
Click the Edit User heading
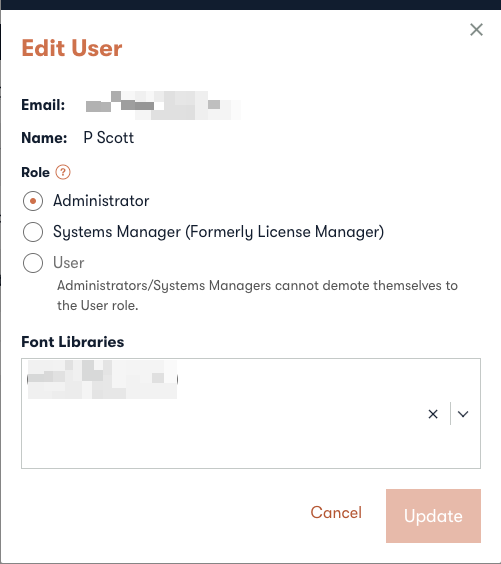[72, 48]
